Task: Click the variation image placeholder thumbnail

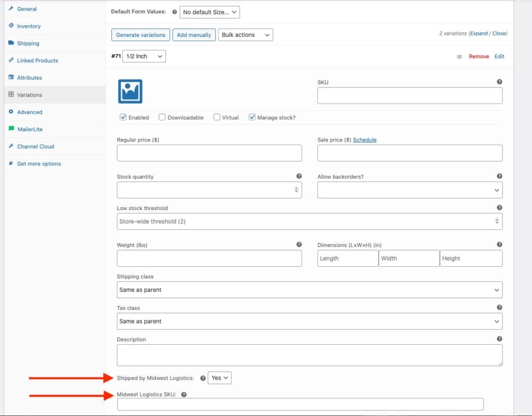Action: coord(130,91)
